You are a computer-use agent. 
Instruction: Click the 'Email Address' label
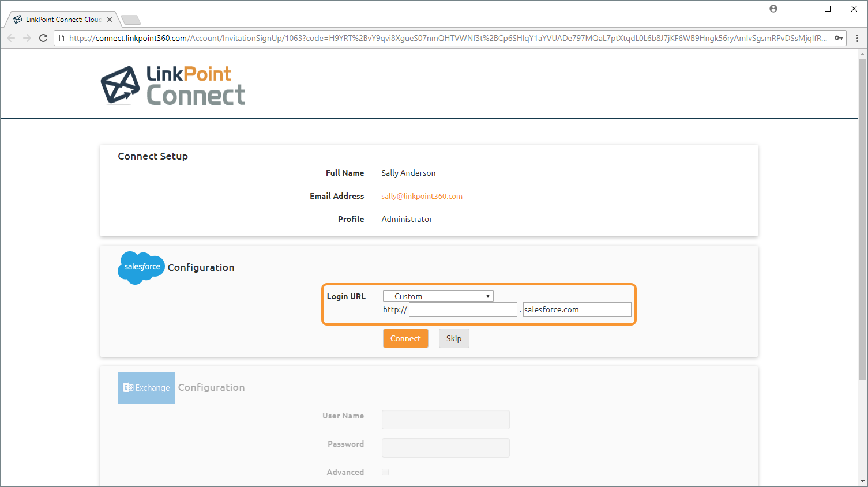[x=337, y=196]
